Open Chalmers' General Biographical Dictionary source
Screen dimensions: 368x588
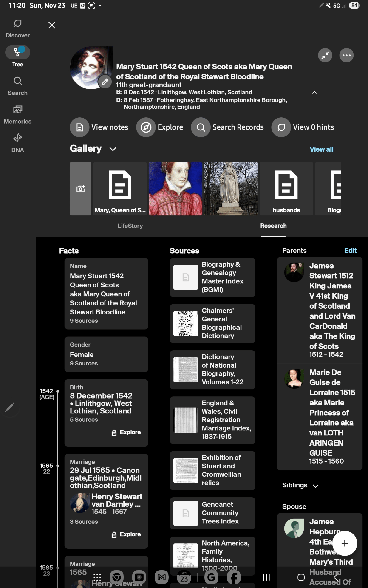tap(212, 323)
